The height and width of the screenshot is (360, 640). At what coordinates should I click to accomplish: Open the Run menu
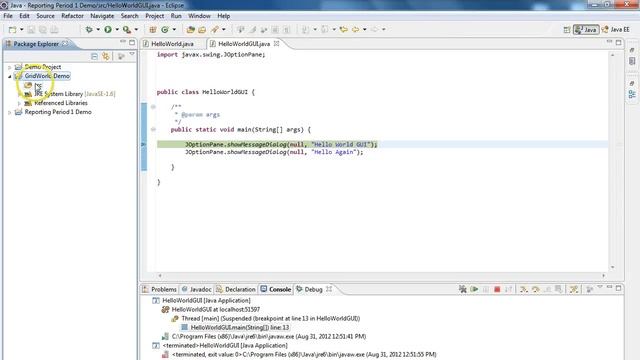point(176,16)
